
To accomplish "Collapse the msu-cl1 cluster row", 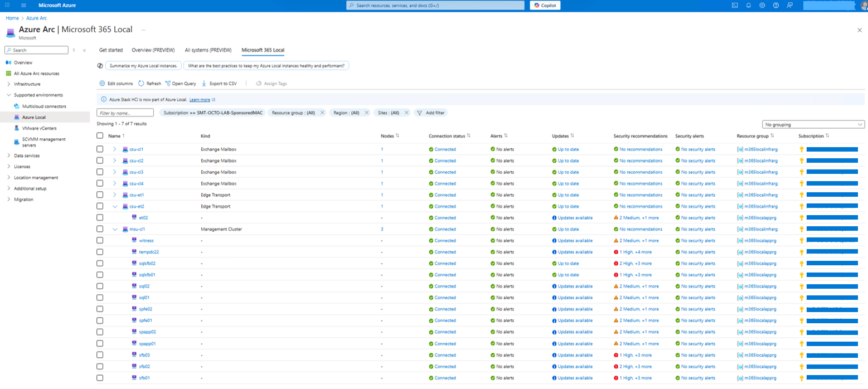I will pyautogui.click(x=115, y=228).
